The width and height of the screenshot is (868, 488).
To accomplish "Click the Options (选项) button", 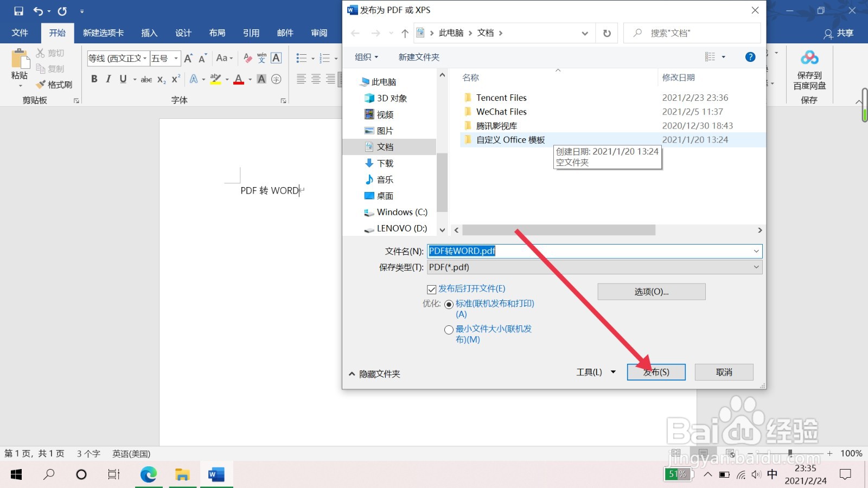I will [x=652, y=292].
